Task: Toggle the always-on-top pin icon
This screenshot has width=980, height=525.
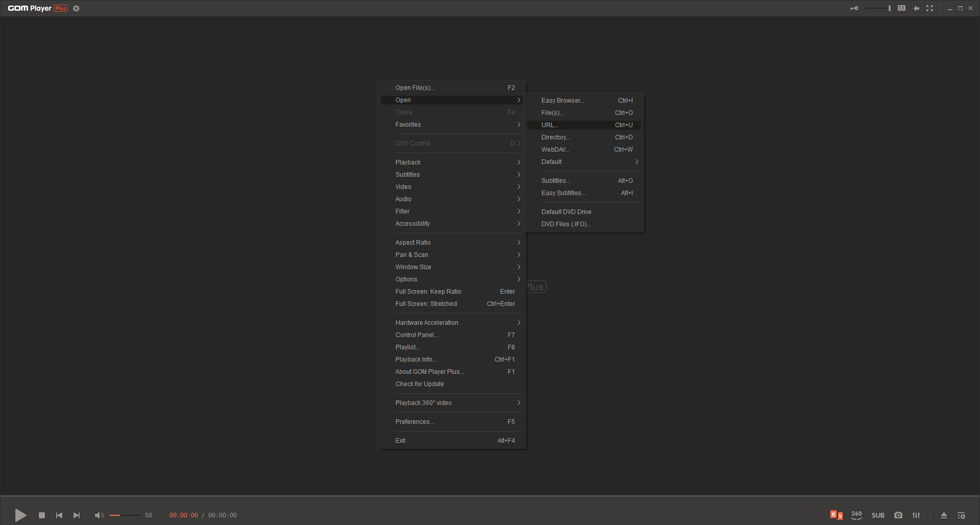Action: 916,8
